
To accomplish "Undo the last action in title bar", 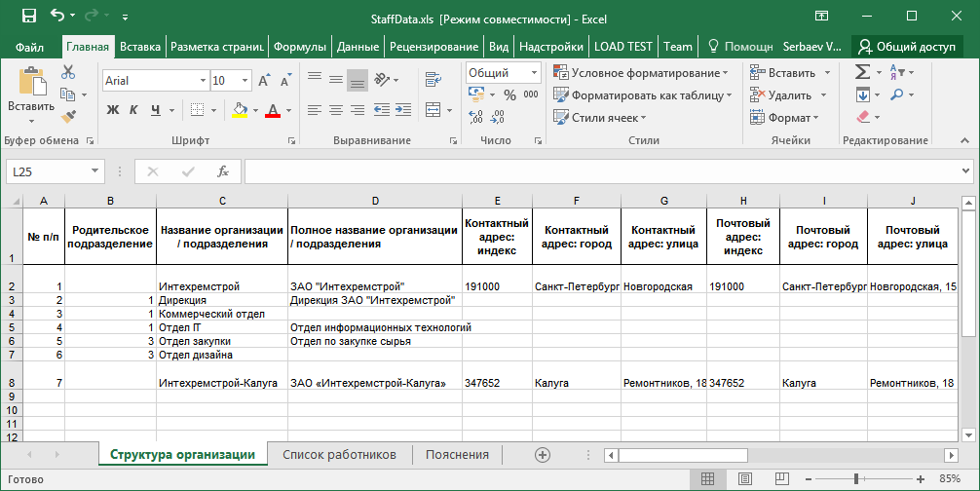I will click(57, 16).
